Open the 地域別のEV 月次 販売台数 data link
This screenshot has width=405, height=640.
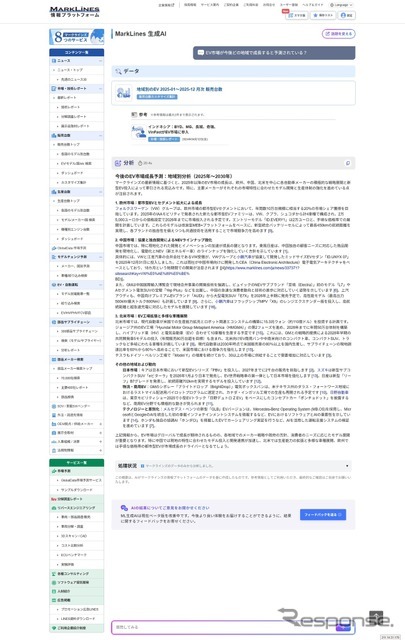tap(179, 89)
